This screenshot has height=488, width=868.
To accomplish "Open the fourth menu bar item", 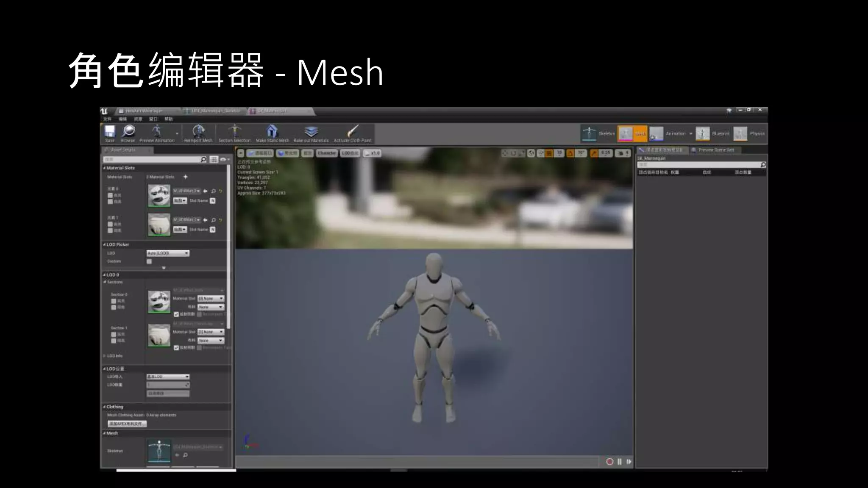I will pos(153,119).
